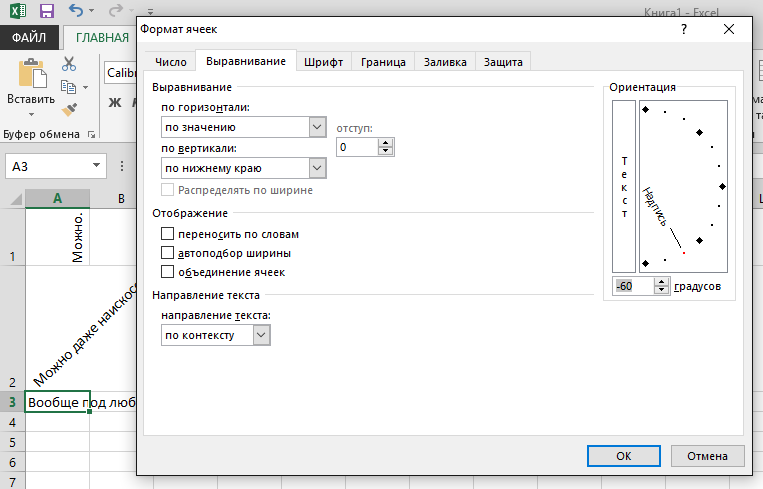Click the Format Painter brush icon
Screen dimensions: 763x489
(69, 109)
